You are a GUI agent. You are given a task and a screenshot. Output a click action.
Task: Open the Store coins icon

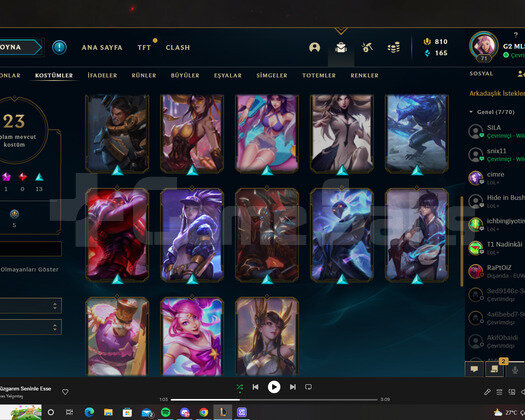[394, 48]
